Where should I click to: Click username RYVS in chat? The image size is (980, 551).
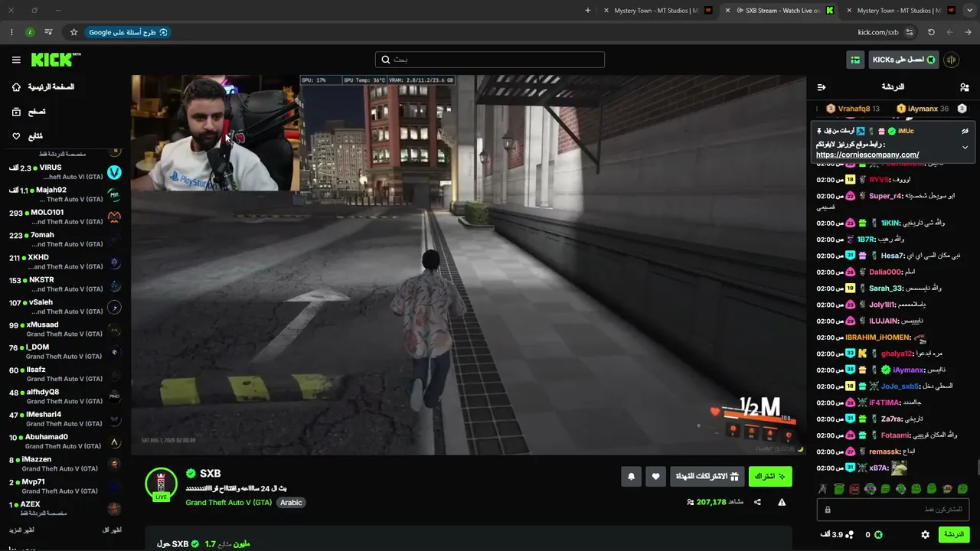(880, 180)
